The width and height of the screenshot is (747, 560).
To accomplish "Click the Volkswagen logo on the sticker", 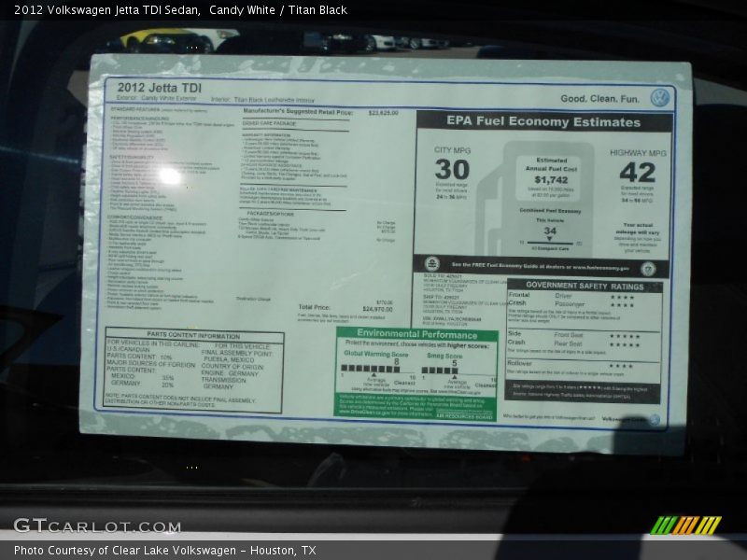I will click(x=659, y=97).
